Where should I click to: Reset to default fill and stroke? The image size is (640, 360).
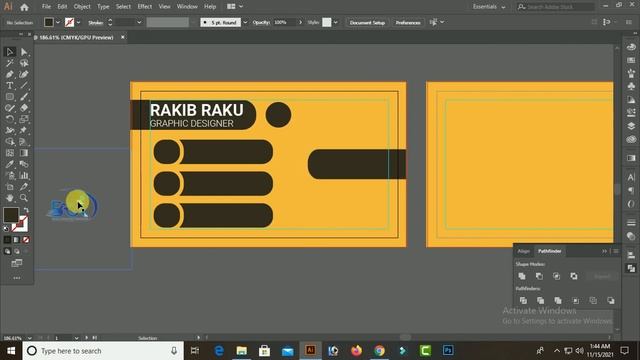point(6,229)
